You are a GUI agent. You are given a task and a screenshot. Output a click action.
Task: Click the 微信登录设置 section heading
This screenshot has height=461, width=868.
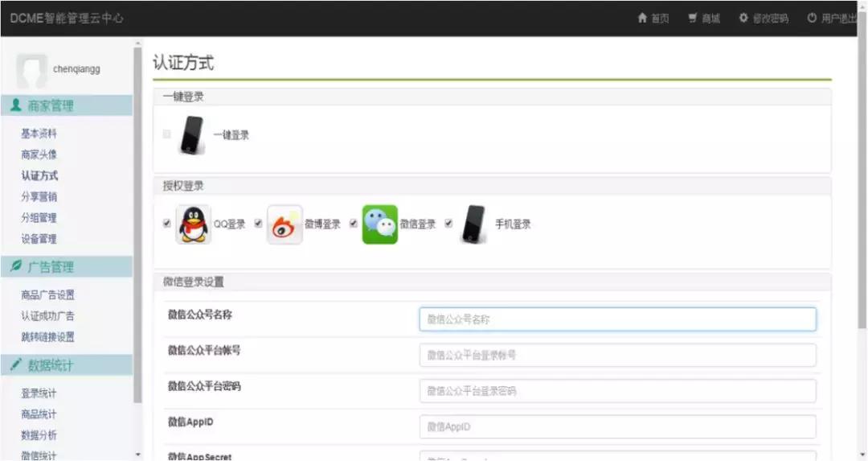193,282
